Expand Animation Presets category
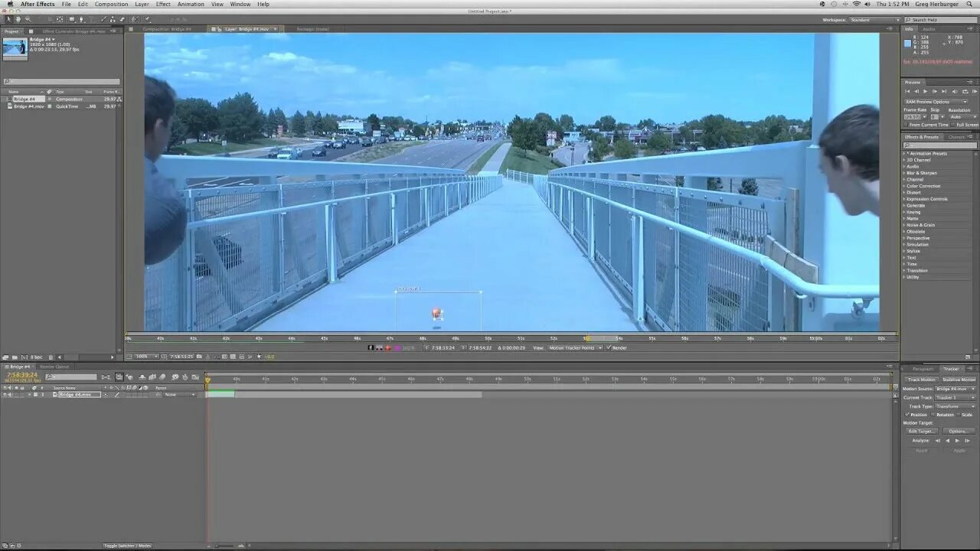The width and height of the screenshot is (980, 551). [x=904, y=154]
